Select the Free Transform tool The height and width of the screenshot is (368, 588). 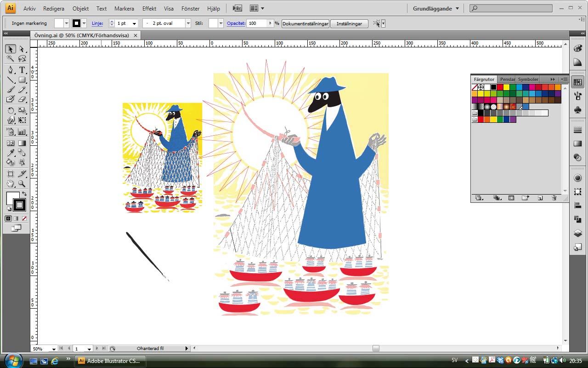pos(22,121)
